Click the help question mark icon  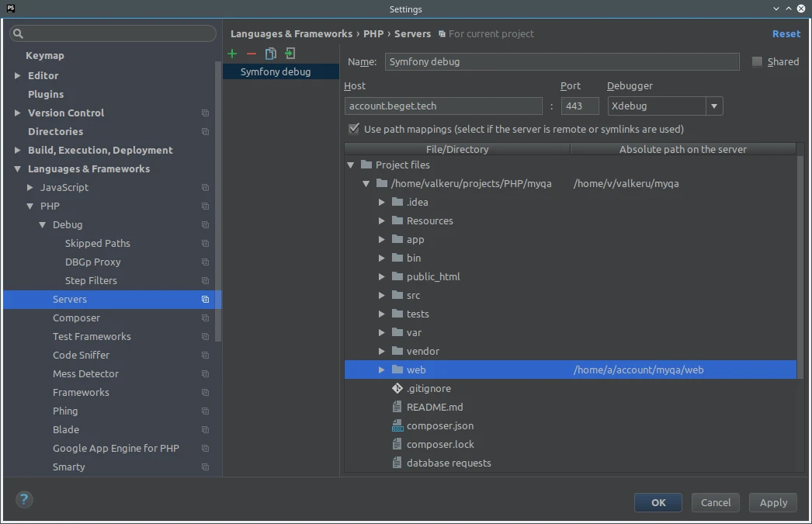click(24, 500)
